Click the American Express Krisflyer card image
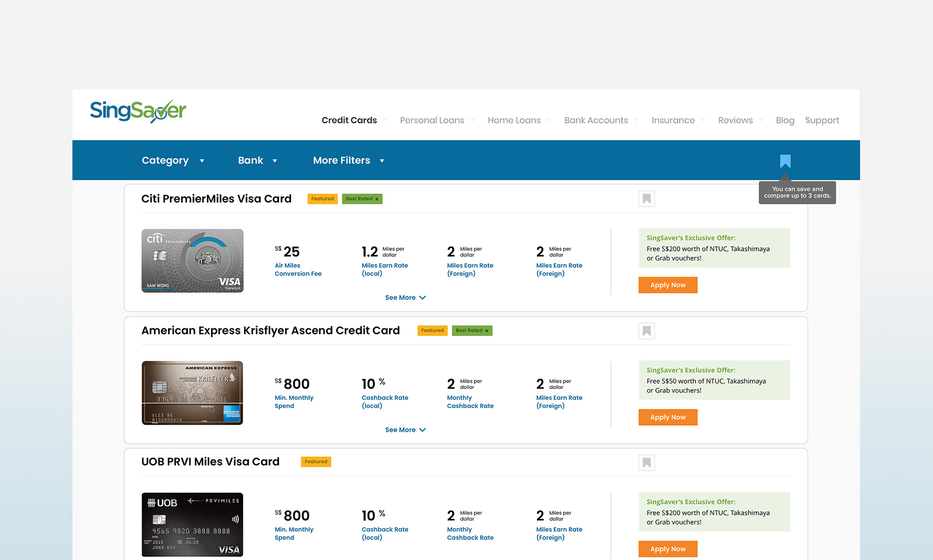933x560 pixels. point(192,393)
